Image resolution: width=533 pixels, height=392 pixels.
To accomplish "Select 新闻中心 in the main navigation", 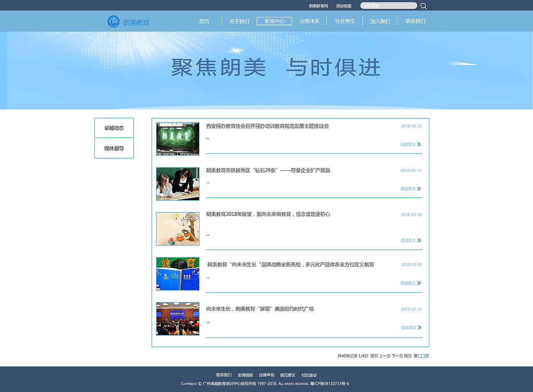I will pyautogui.click(x=274, y=21).
